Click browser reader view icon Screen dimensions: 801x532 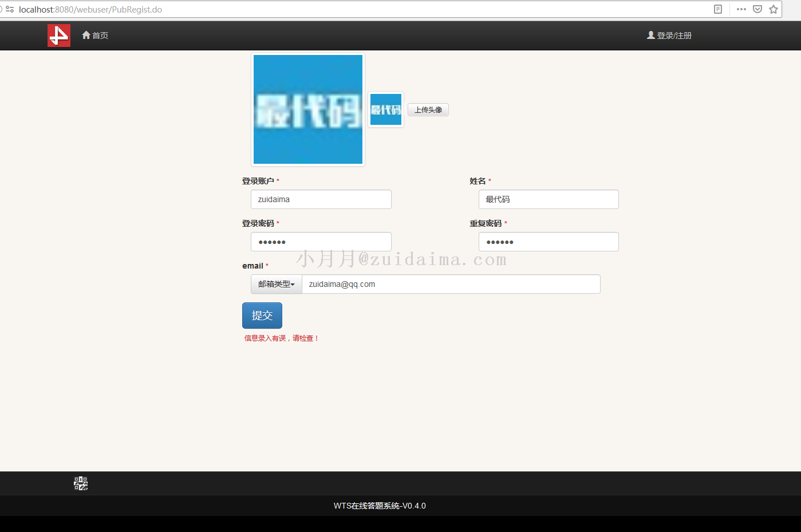[718, 9]
